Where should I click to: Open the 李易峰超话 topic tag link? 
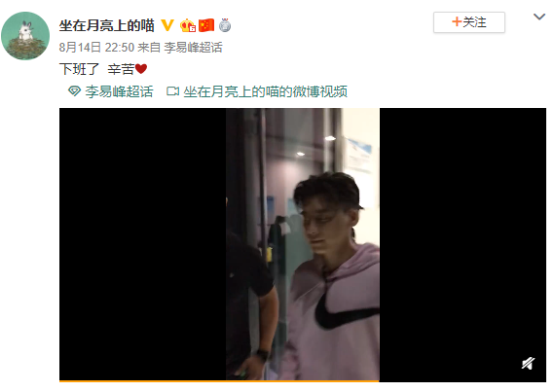pyautogui.click(x=119, y=91)
